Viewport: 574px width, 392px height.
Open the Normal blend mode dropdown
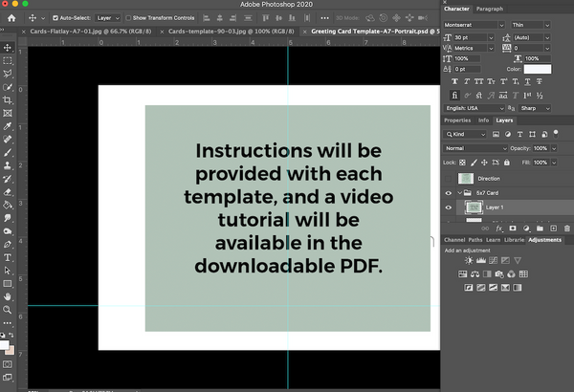(475, 148)
